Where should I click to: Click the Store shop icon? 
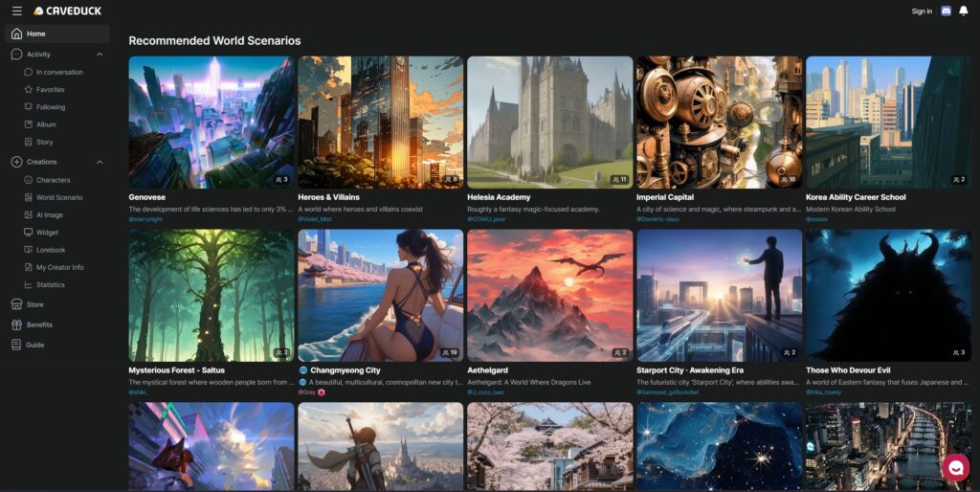(17, 304)
